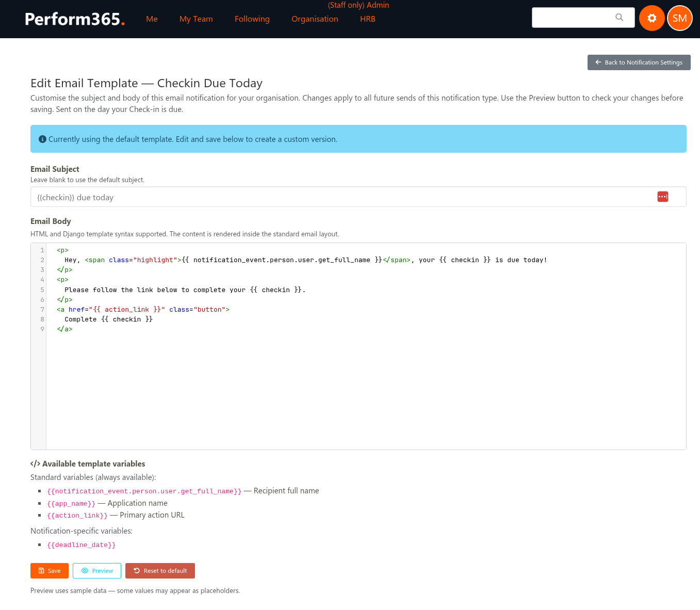This screenshot has width=700, height=610.
Task: Save the email template
Action: 50,571
